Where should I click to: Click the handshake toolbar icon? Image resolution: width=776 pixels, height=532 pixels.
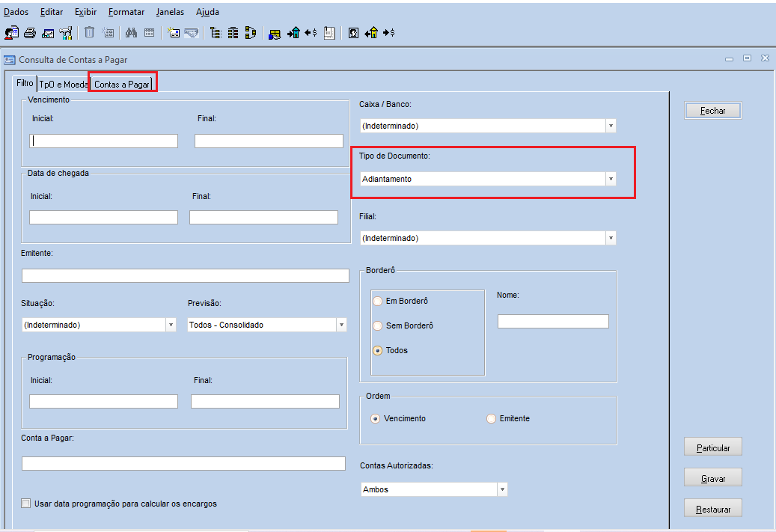(x=191, y=33)
